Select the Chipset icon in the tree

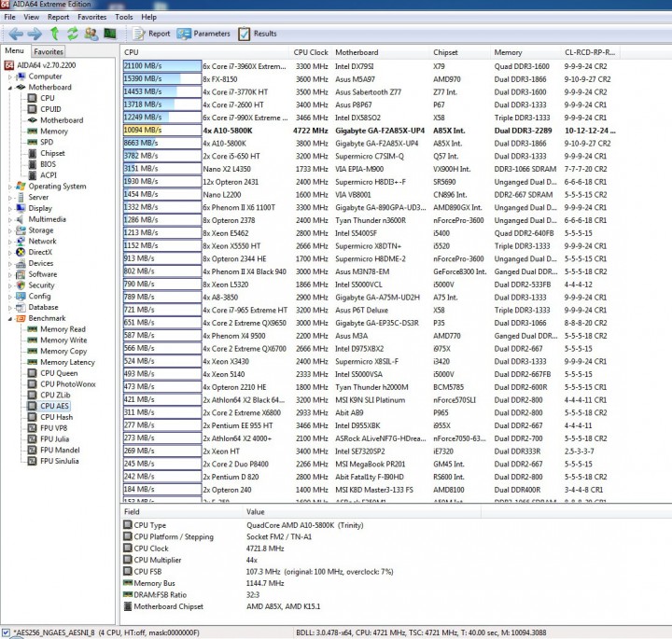pyautogui.click(x=32, y=153)
